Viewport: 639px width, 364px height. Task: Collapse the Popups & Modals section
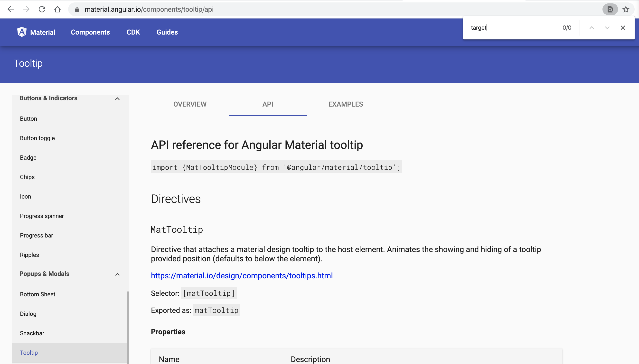[x=117, y=274]
